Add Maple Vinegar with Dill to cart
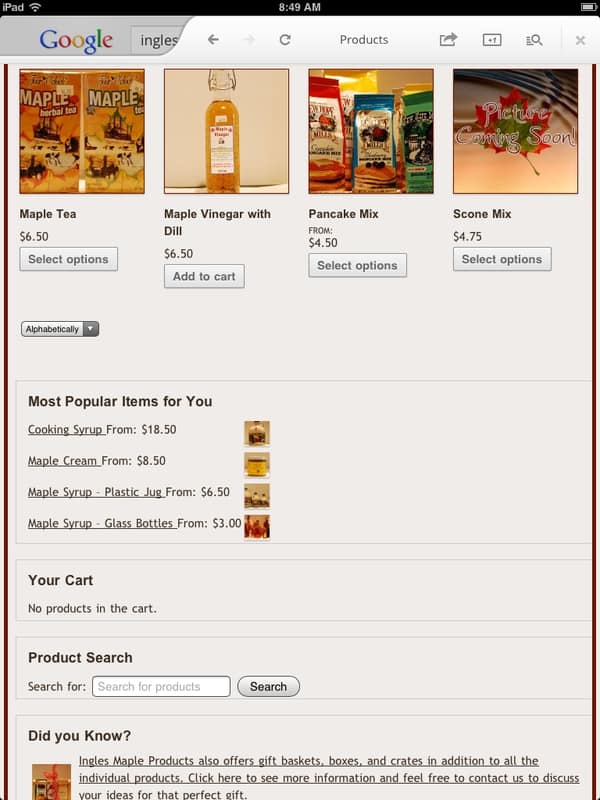Image resolution: width=600 pixels, height=800 pixels. coord(204,276)
